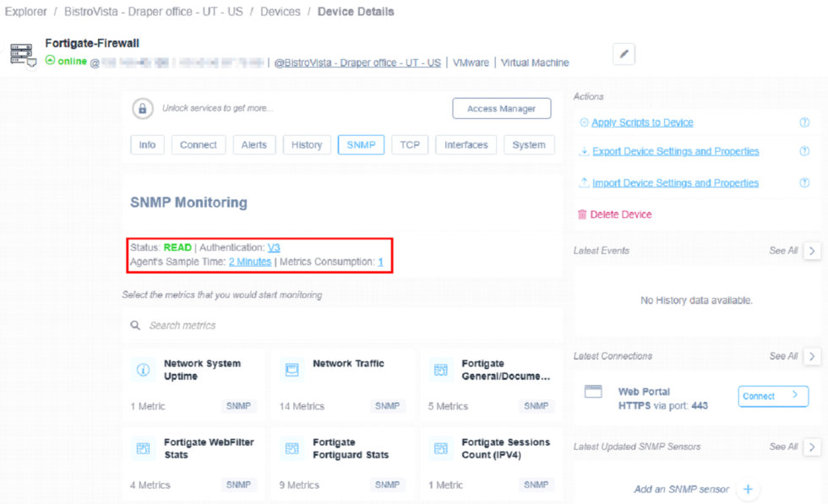Click the 2 Minutes sample time link
The width and height of the screenshot is (828, 504).
pos(250,262)
